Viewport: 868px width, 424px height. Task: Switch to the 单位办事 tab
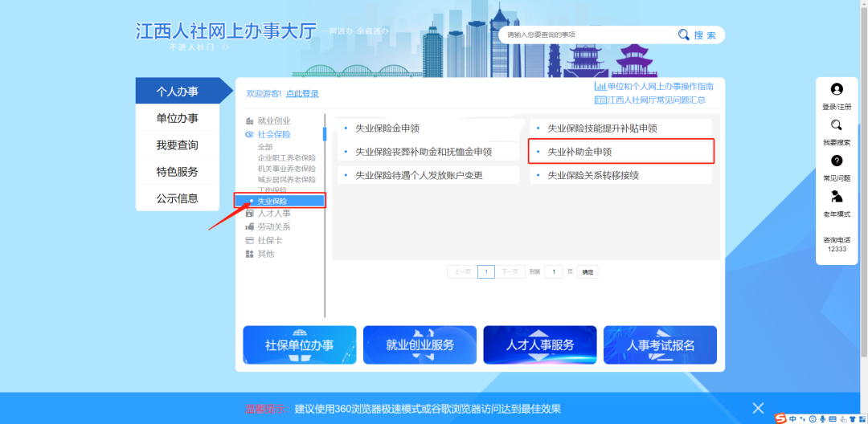pos(177,118)
